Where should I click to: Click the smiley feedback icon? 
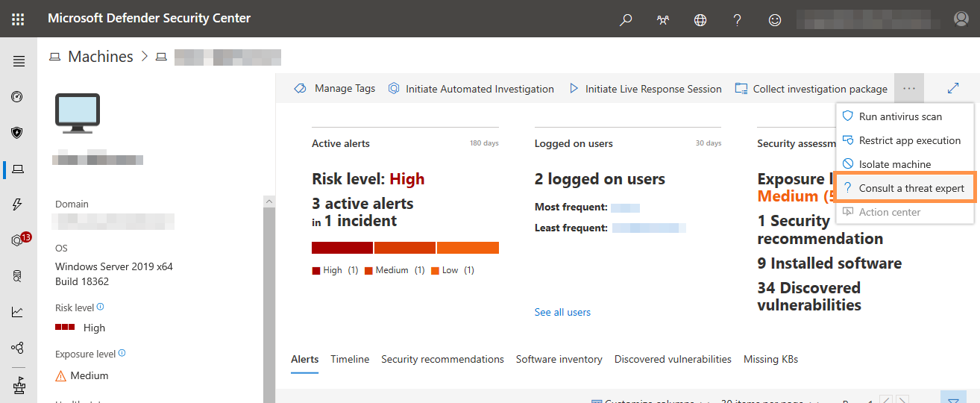point(775,20)
